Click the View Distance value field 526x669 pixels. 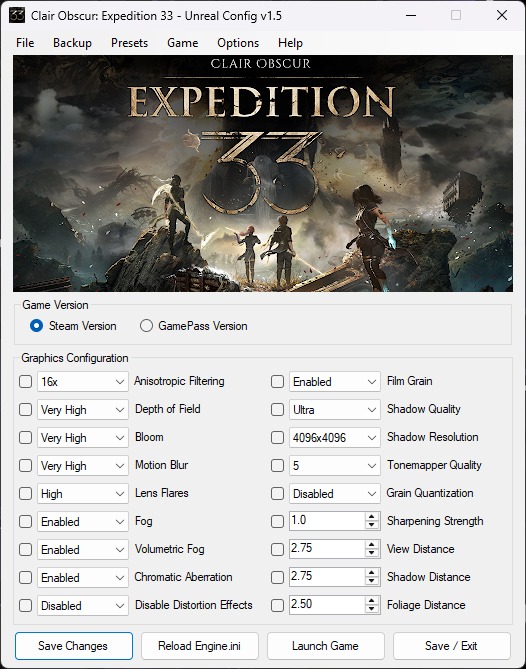[327, 549]
